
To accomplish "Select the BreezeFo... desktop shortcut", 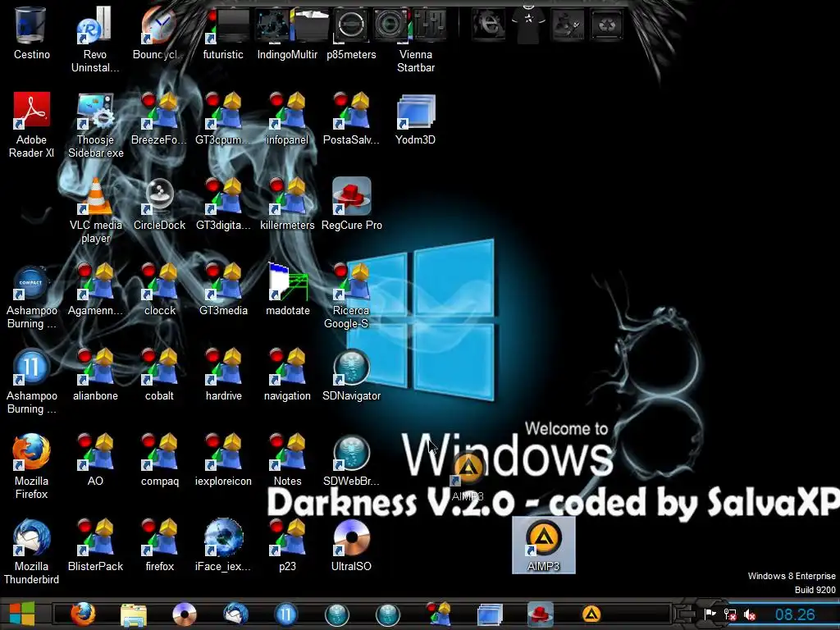I will point(158,118).
